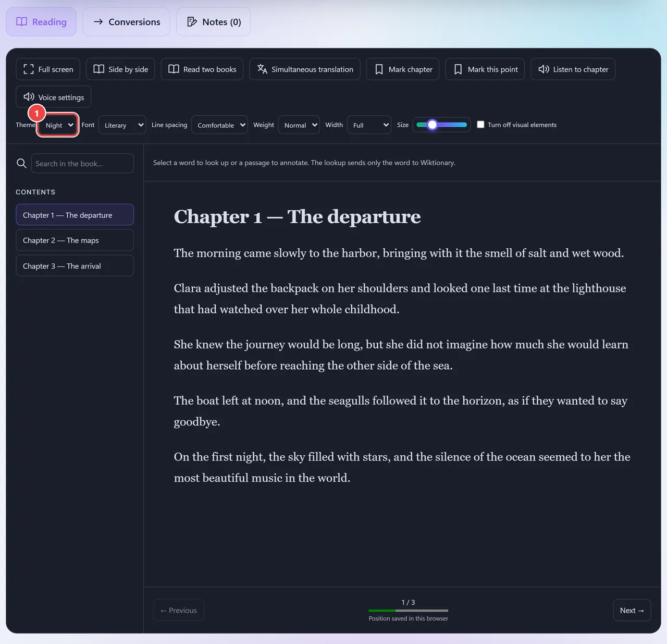Click the Simultaneous translation button label
This screenshot has width=667, height=644.
pyautogui.click(x=313, y=69)
